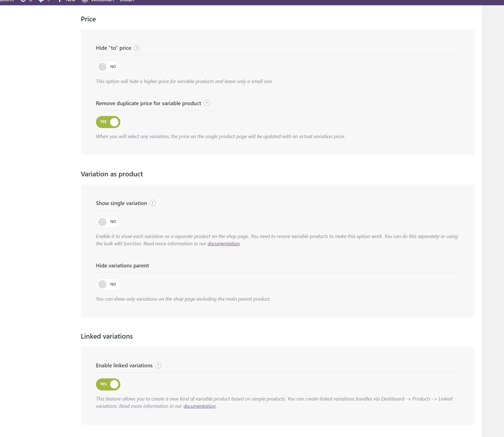This screenshot has height=437, width=504.
Task: Enable the Hide variations parent toggle
Action: coord(108,284)
